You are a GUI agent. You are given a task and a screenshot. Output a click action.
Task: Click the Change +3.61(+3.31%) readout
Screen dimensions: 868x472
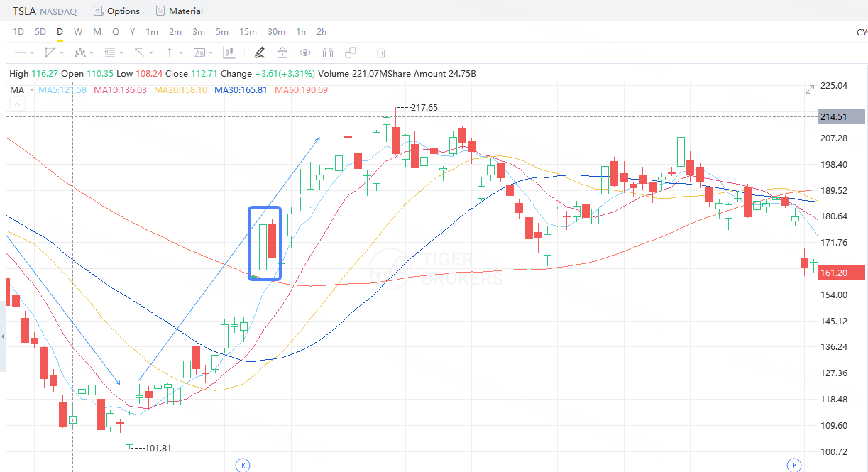268,73
